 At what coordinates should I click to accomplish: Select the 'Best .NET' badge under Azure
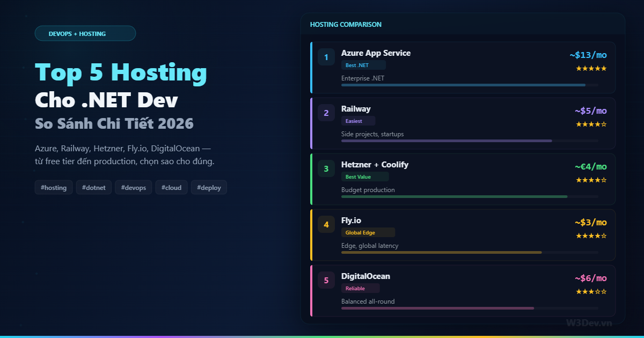[x=363, y=64]
